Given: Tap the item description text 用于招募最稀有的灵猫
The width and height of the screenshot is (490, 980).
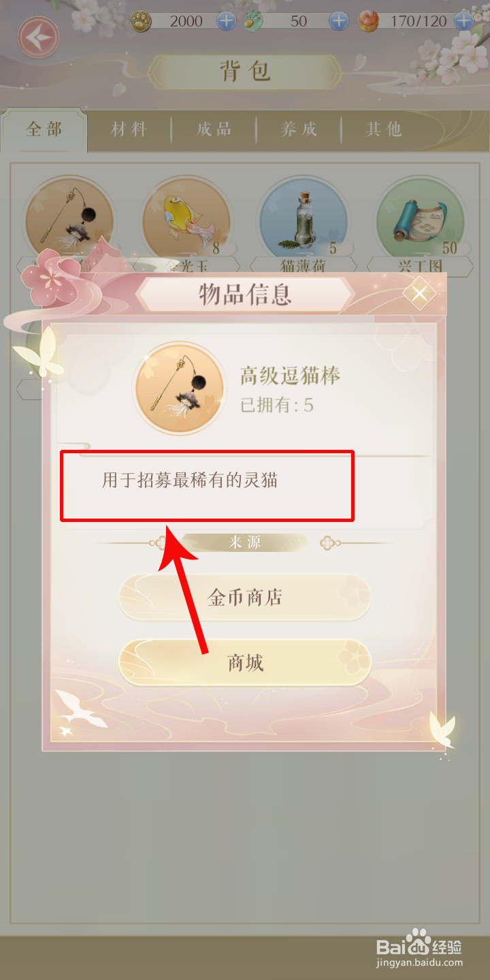Looking at the screenshot, I should pyautogui.click(x=190, y=480).
